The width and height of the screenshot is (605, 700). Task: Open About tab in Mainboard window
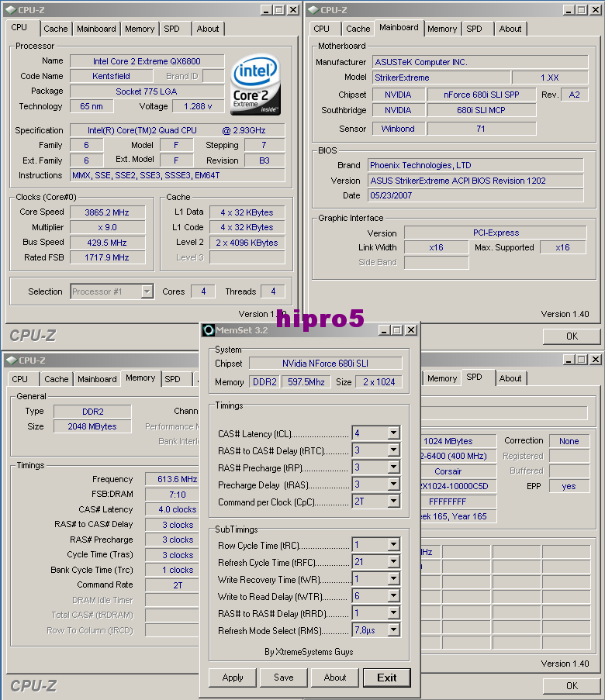(510, 29)
